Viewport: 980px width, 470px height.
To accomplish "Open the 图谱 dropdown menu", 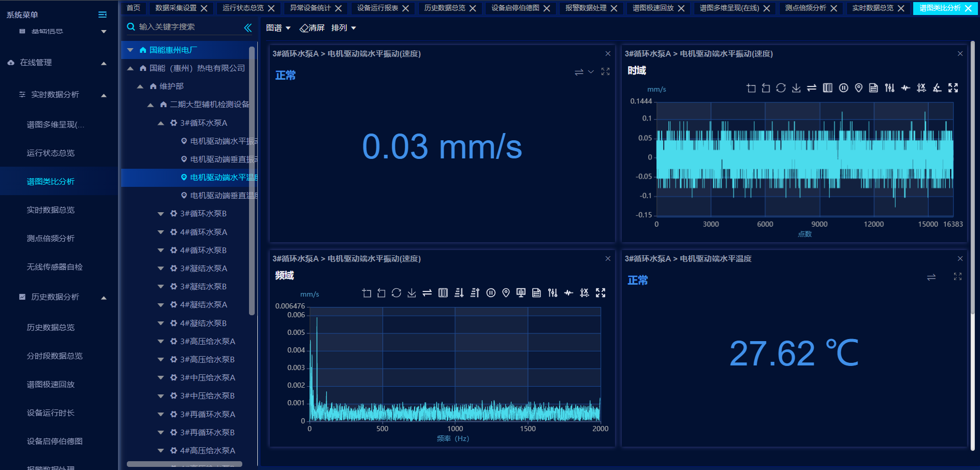I will pos(278,28).
